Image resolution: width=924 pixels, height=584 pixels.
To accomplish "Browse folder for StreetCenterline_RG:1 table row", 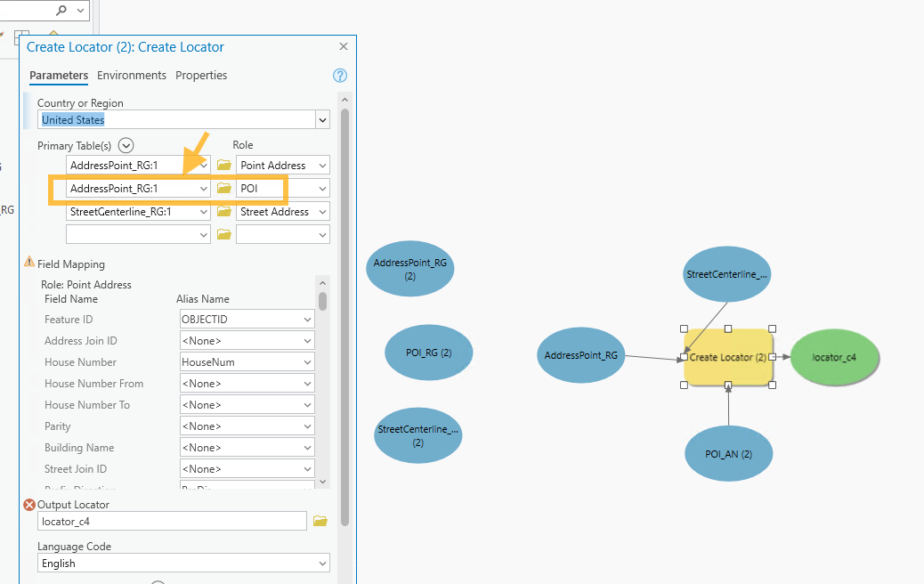I will (x=224, y=212).
